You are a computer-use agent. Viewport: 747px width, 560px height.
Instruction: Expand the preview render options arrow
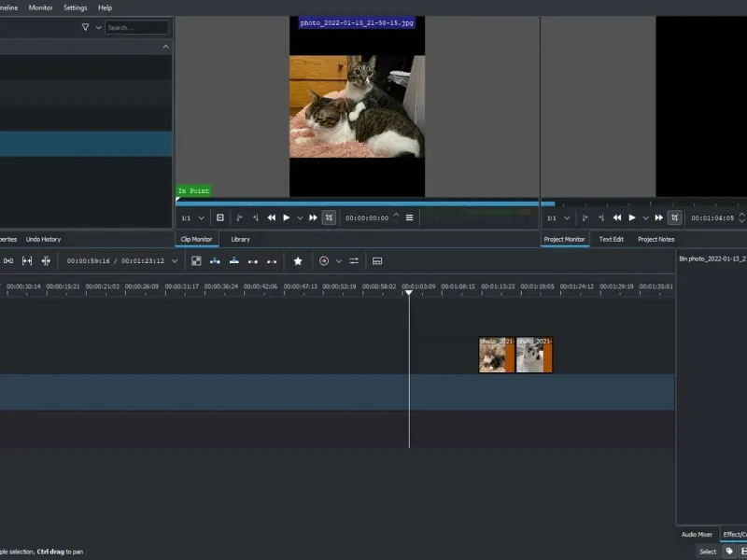pyautogui.click(x=339, y=261)
